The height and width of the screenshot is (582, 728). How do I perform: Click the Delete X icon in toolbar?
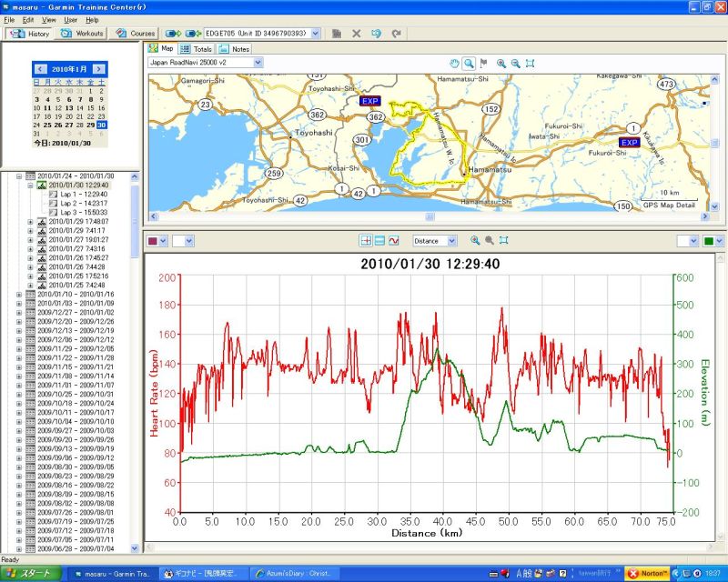[357, 34]
